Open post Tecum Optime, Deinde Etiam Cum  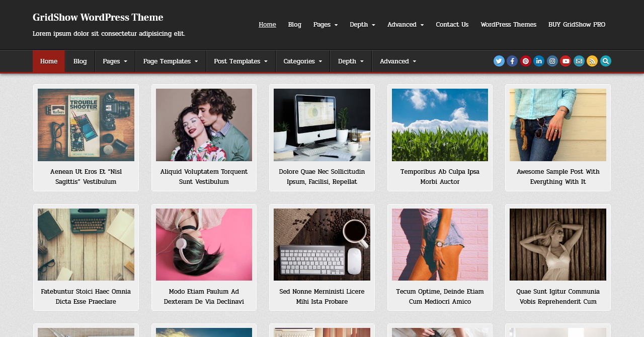[440, 297]
